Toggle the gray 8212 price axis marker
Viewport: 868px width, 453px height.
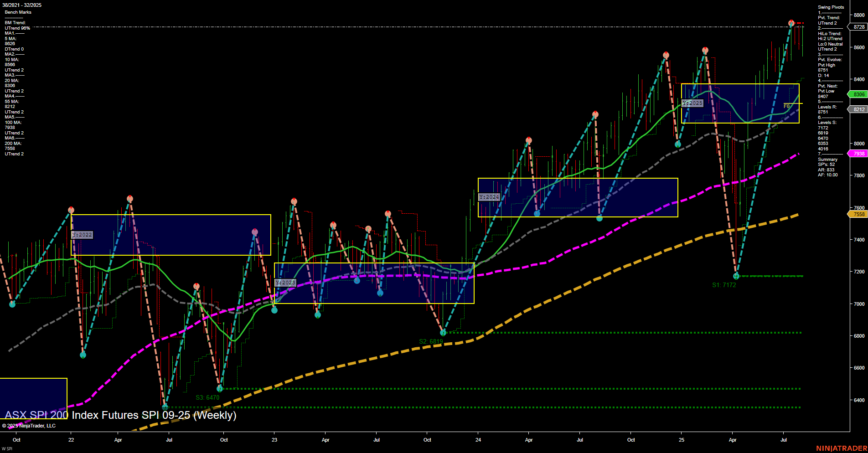pos(859,109)
